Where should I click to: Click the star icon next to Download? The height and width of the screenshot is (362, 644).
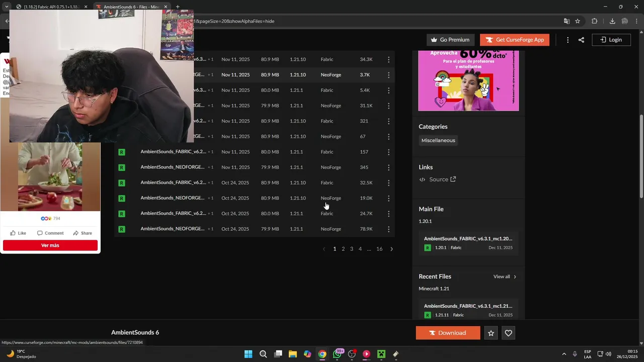[x=491, y=333]
